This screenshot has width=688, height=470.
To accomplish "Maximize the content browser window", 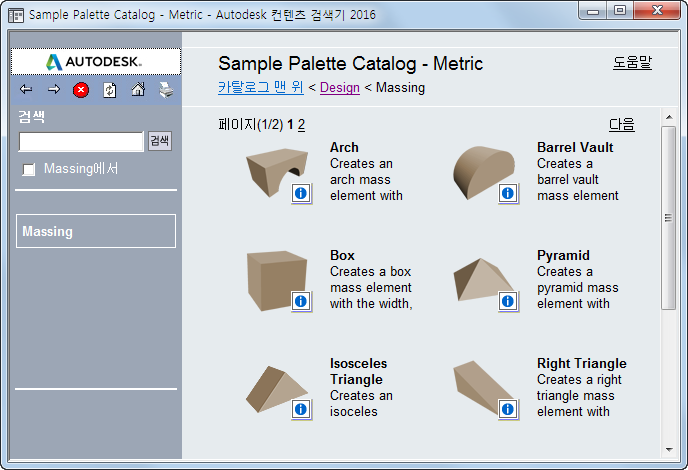I will (x=620, y=11).
